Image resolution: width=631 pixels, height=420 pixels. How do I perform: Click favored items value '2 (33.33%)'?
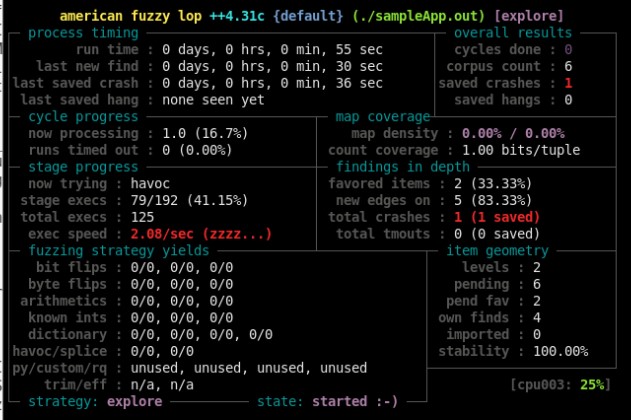tap(493, 184)
